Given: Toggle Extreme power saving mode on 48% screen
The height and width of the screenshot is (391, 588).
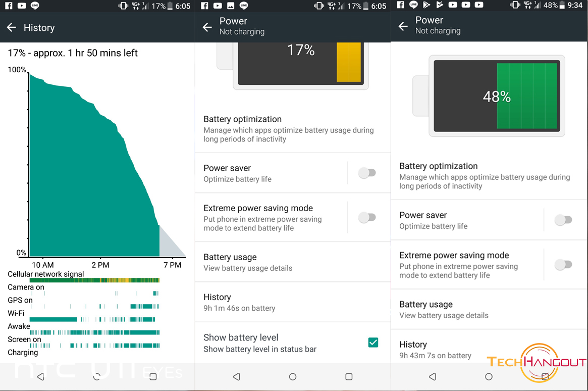Looking at the screenshot, I should [x=563, y=265].
